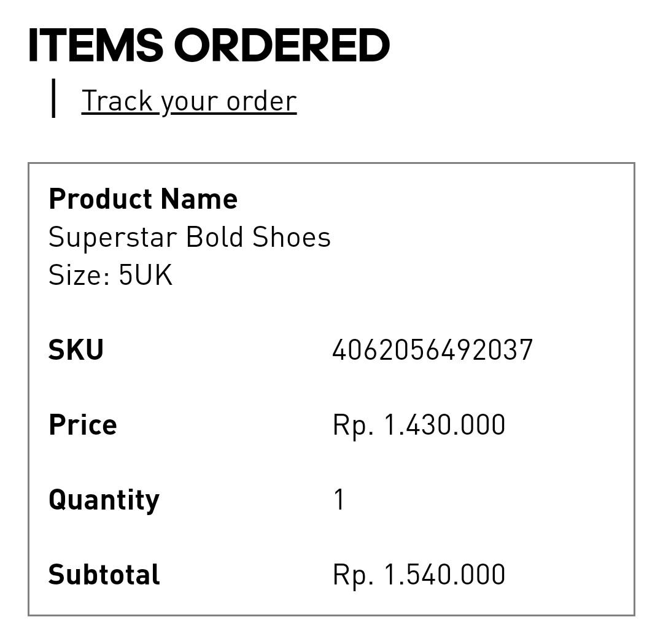Select the 1.540.000 subtotal amount
The image size is (663, 644).
pyautogui.click(x=444, y=575)
